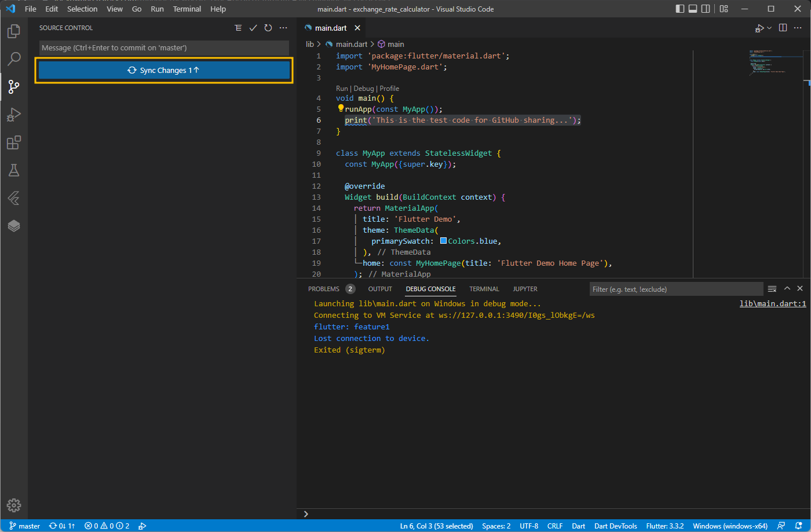Open the File menu

coord(31,9)
